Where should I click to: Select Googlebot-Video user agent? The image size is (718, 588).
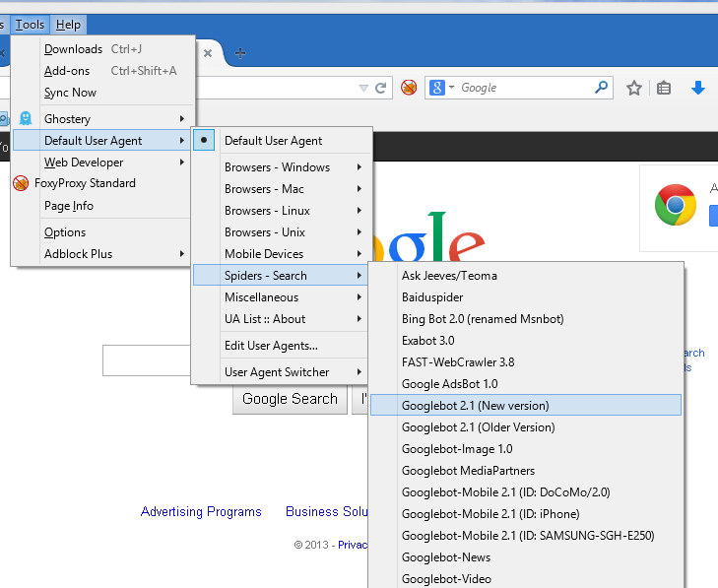click(526, 579)
